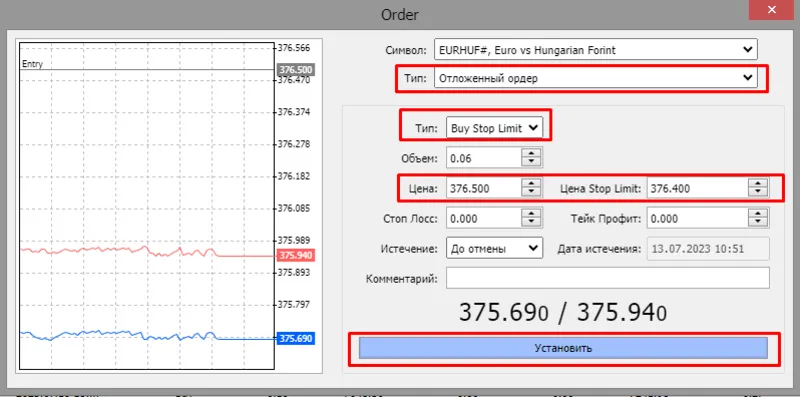
Task: Decrease Стоп Лосс with down arrow
Action: pos(531,223)
